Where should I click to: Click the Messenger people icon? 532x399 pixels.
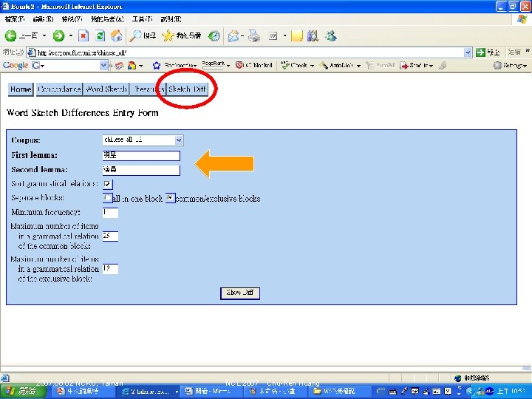331,35
